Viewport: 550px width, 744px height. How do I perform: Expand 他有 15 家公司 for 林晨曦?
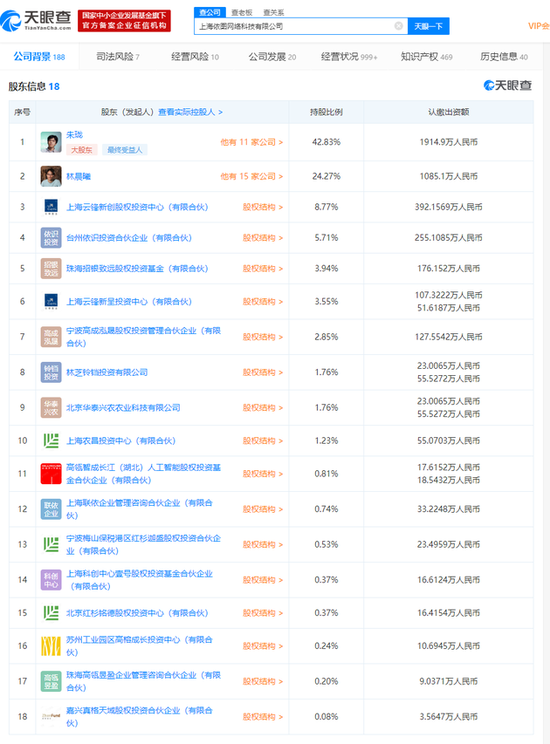point(252,177)
